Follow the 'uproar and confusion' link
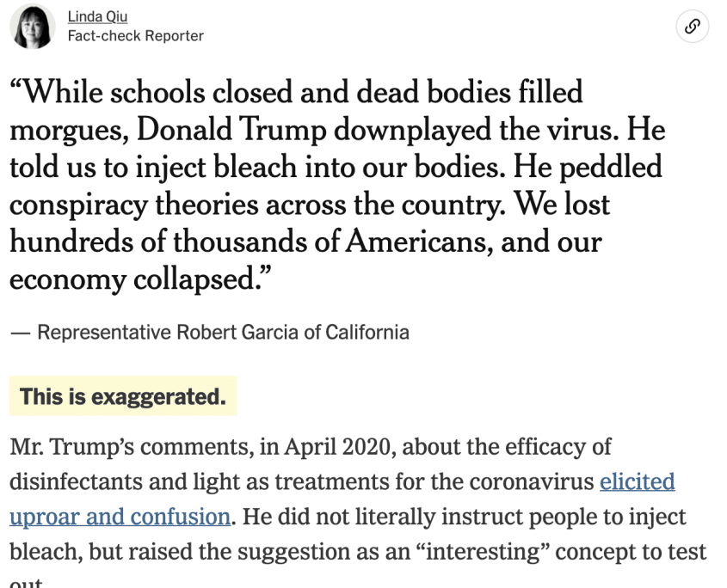 [x=120, y=516]
